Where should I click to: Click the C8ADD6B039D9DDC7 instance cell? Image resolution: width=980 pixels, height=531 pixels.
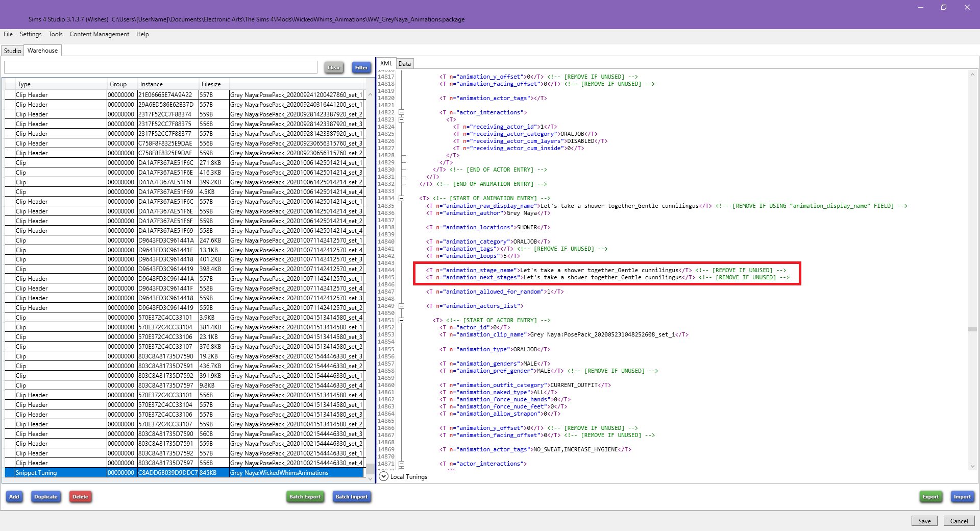pos(168,473)
